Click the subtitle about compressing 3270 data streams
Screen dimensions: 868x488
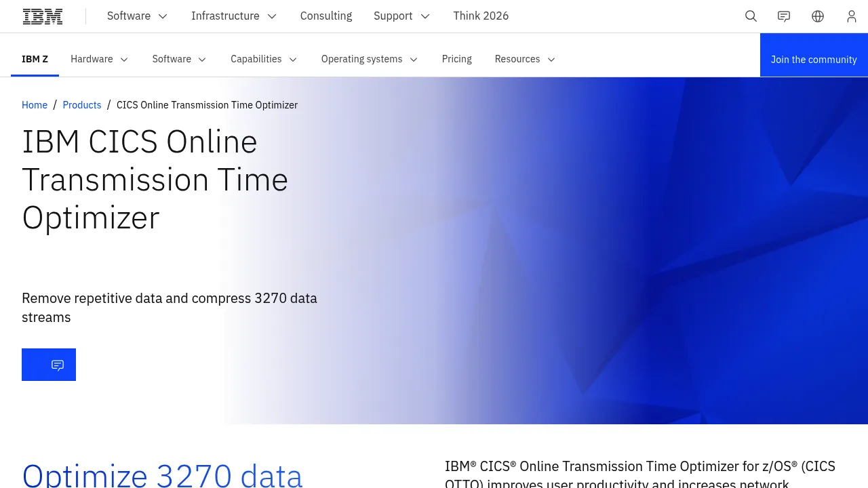[x=170, y=308]
